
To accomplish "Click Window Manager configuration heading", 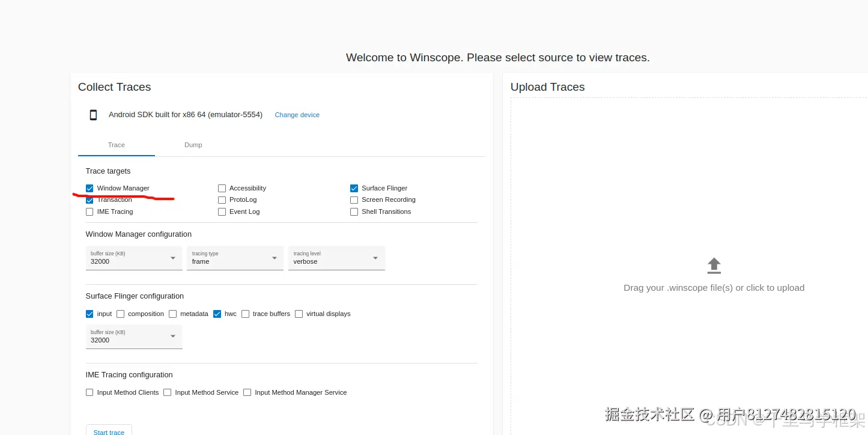I will pos(139,234).
